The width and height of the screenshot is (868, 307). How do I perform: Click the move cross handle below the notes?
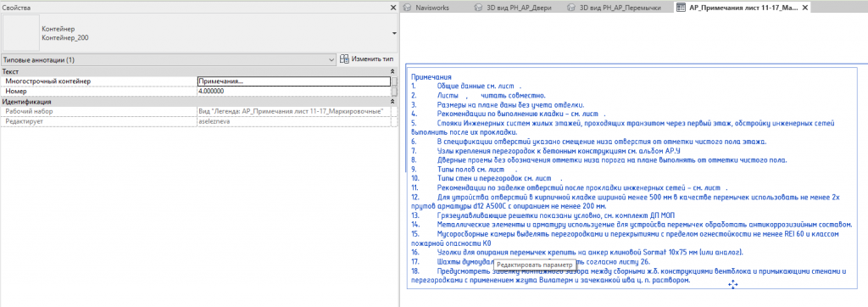(x=732, y=284)
